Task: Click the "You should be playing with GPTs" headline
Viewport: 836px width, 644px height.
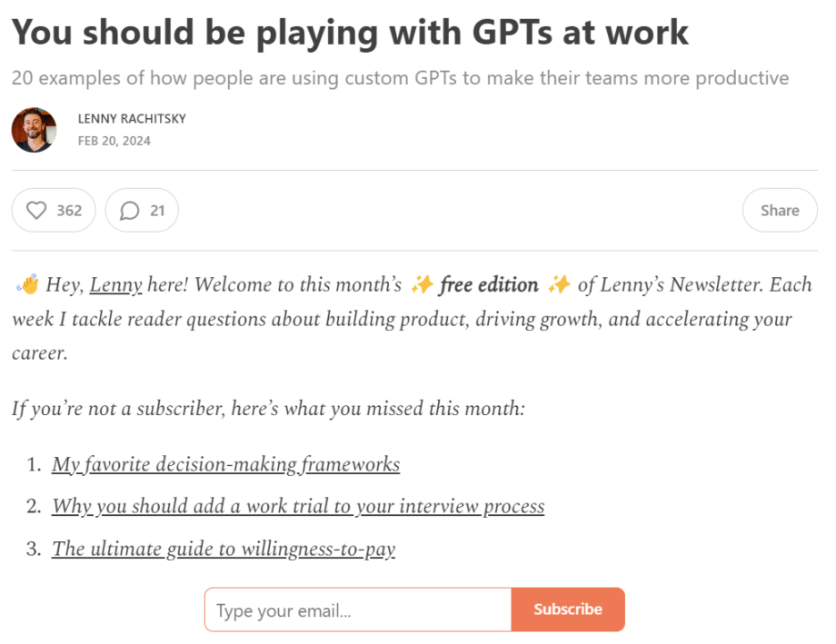Action: (x=350, y=33)
